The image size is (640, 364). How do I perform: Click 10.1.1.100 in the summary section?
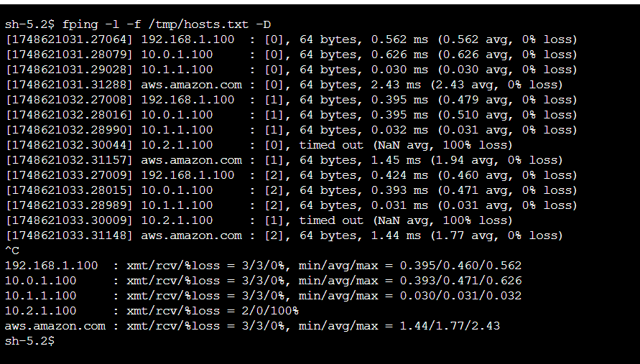tap(40, 296)
